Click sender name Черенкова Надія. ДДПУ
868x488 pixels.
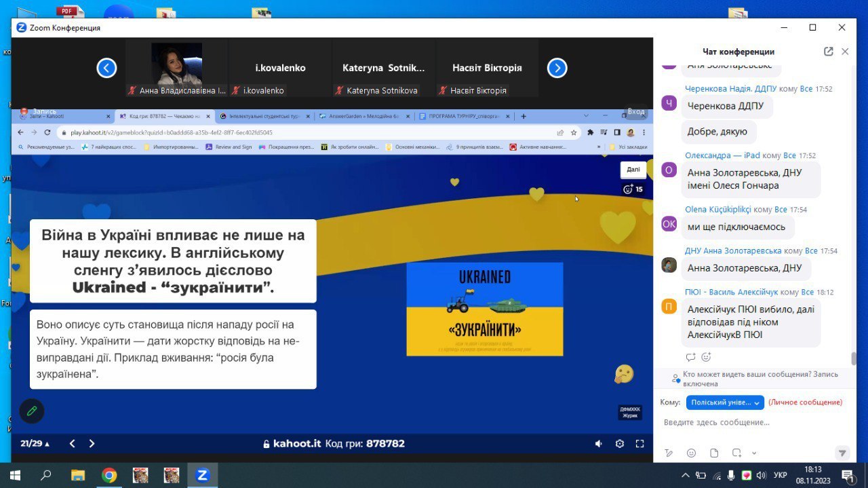[731, 89]
